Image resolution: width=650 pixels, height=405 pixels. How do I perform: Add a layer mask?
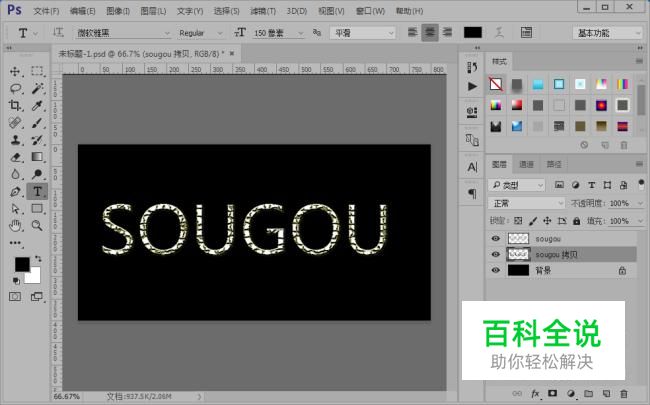point(552,393)
